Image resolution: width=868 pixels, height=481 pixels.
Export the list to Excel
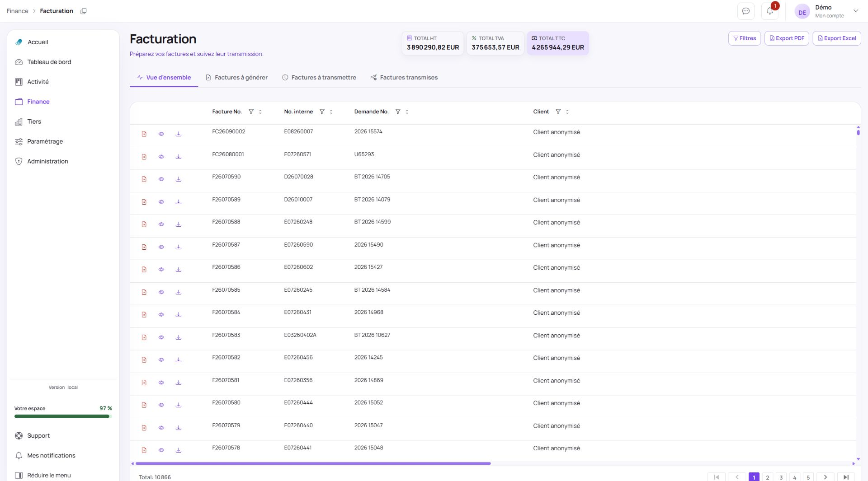(837, 38)
